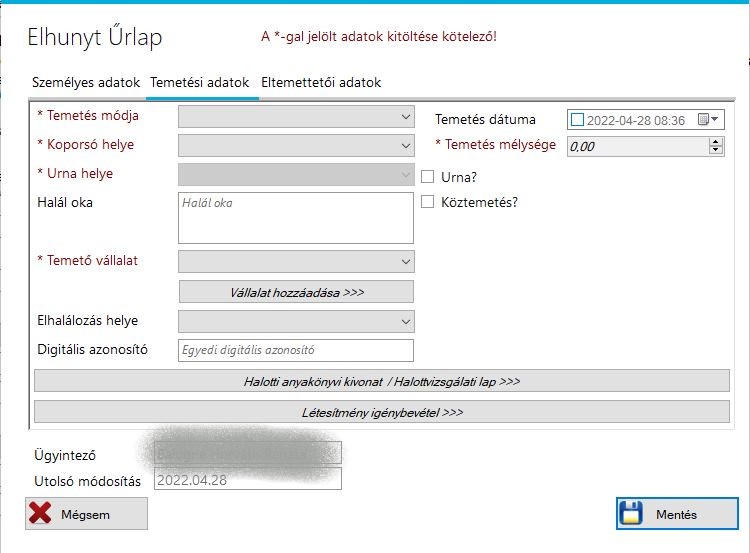The height and width of the screenshot is (553, 750).
Task: Open the calendar picker for Temetés dátuma
Action: [708, 120]
